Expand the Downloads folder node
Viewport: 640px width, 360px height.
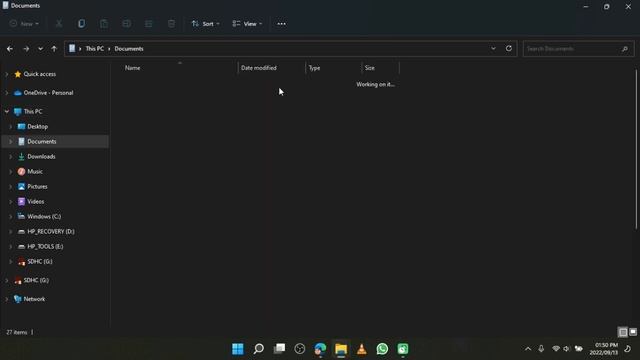coord(11,157)
